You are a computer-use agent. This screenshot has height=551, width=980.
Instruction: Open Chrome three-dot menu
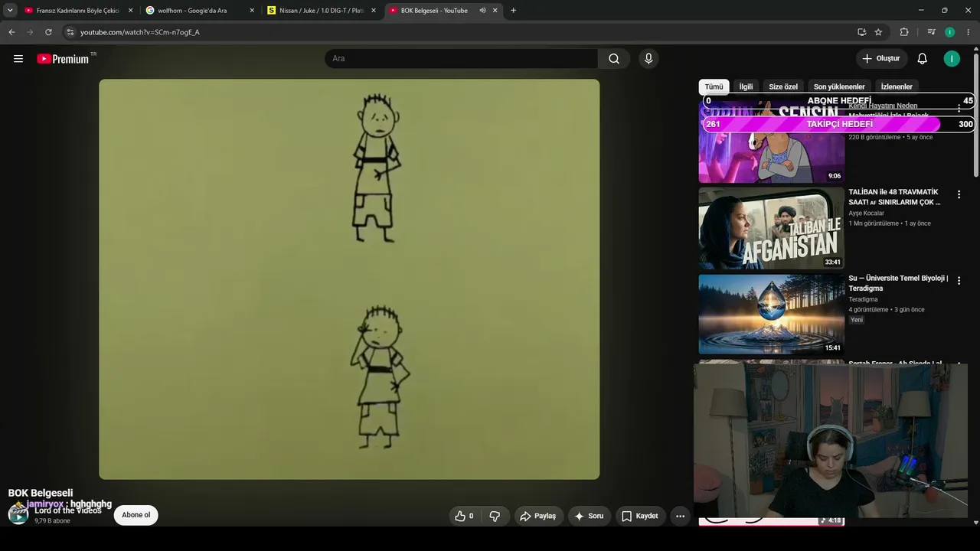[x=969, y=32]
